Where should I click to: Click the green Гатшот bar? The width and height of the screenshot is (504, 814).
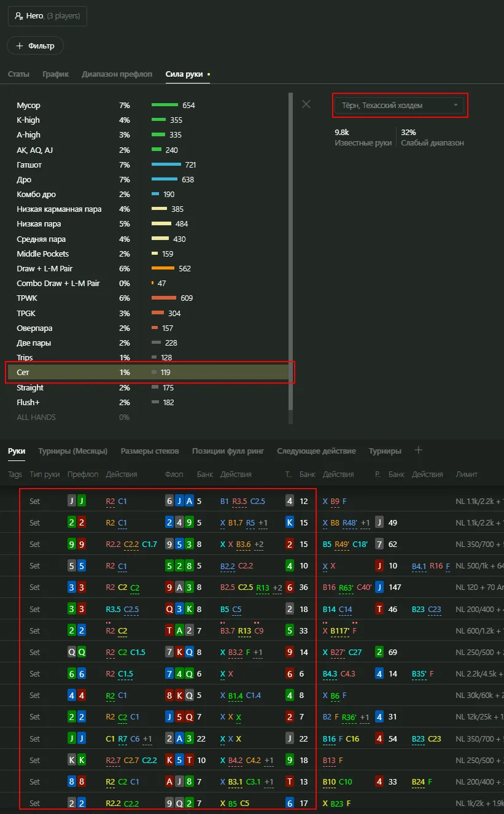[166, 165]
